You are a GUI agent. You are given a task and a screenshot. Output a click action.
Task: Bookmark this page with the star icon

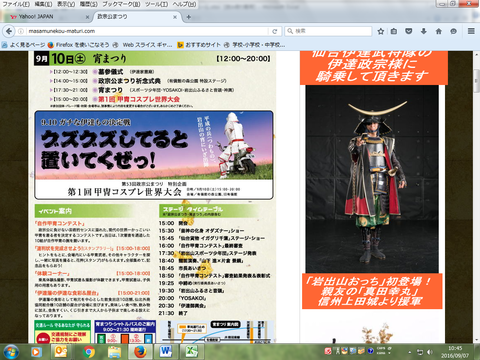pos(381,31)
